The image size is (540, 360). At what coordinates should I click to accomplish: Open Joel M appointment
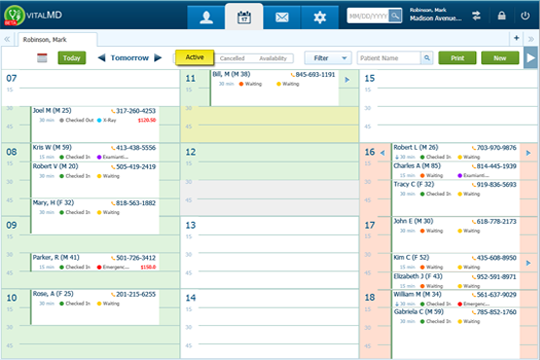click(95, 124)
